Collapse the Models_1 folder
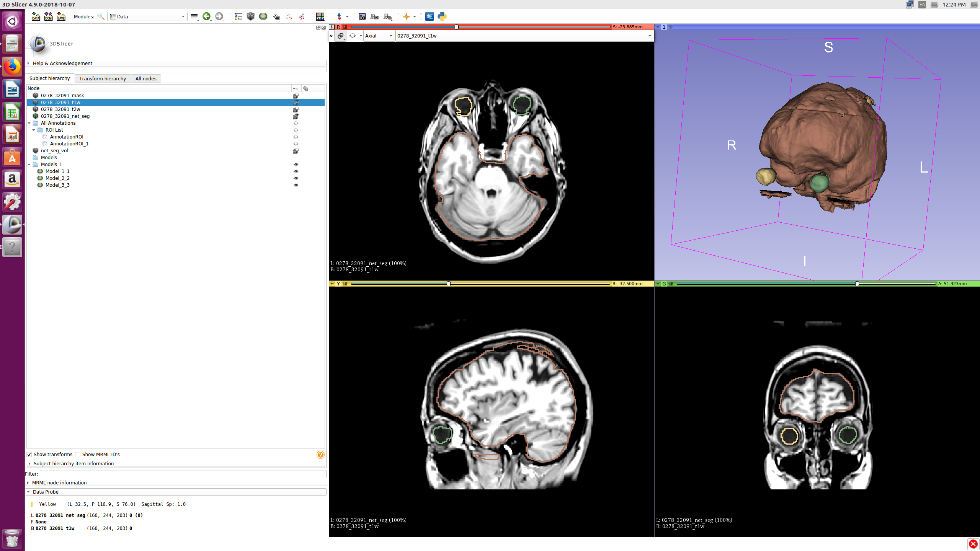Viewport: 980px width, 551px height. coord(29,165)
